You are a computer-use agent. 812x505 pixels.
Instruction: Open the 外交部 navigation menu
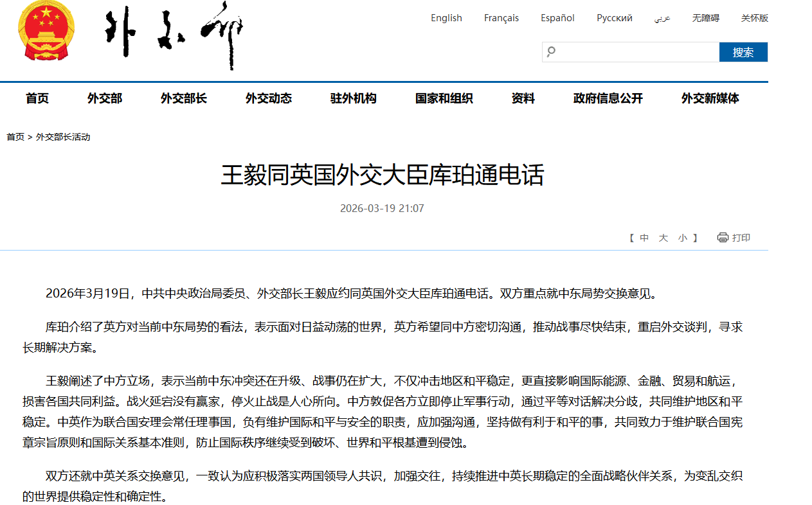[105, 98]
